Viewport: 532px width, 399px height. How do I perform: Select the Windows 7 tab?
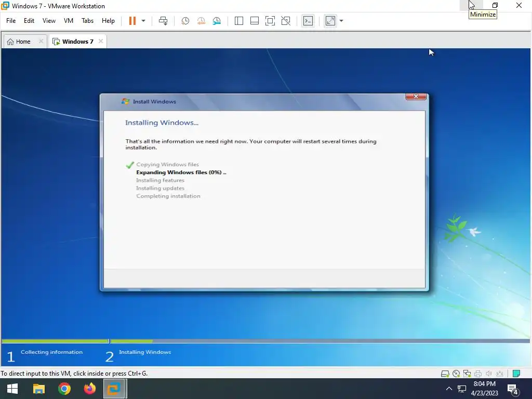pyautogui.click(x=73, y=42)
